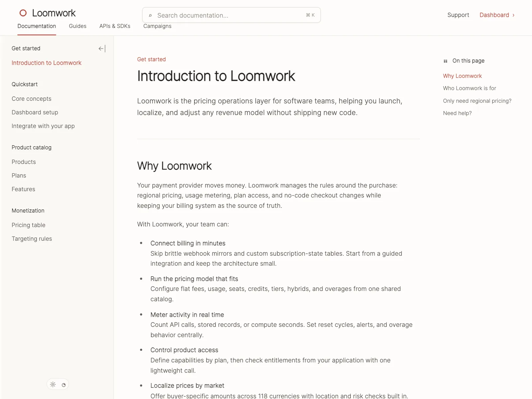Click Run the pricing model that fits
Screen dimensions: 532x399
click(194, 279)
